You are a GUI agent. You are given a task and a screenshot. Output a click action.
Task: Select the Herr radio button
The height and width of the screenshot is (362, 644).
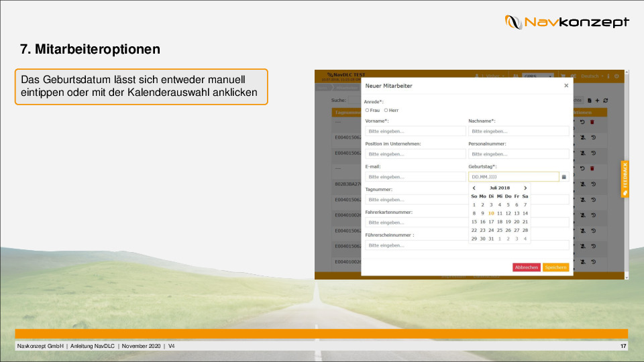386,110
